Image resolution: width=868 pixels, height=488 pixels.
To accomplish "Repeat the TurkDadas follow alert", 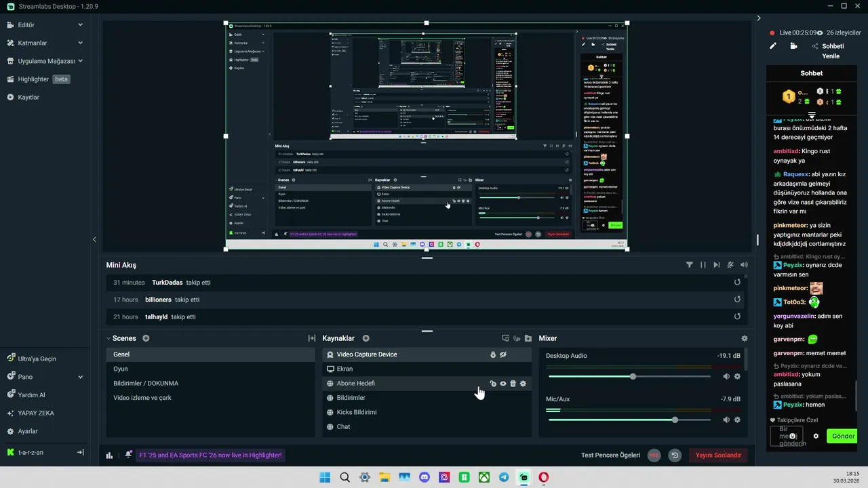I will click(x=737, y=283).
